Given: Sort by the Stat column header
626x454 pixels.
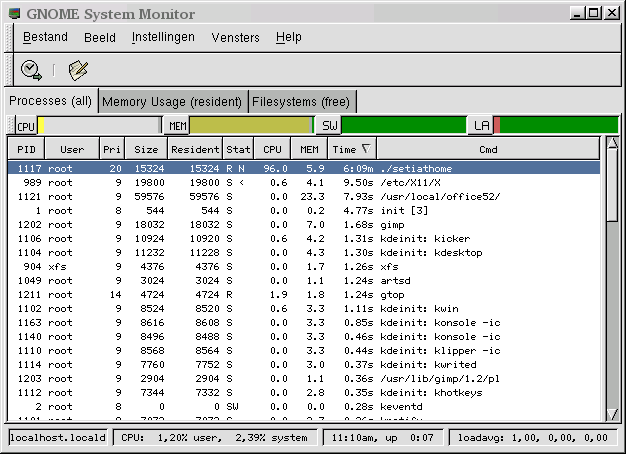Looking at the screenshot, I should pos(238,149).
